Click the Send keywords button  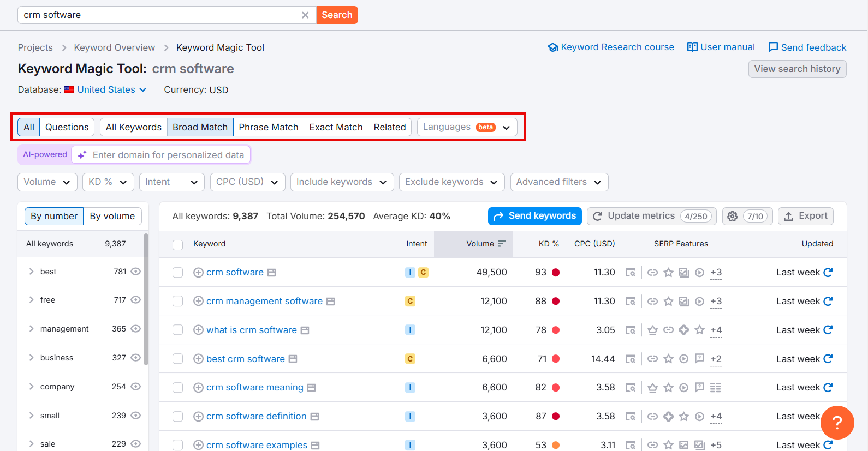click(x=535, y=216)
